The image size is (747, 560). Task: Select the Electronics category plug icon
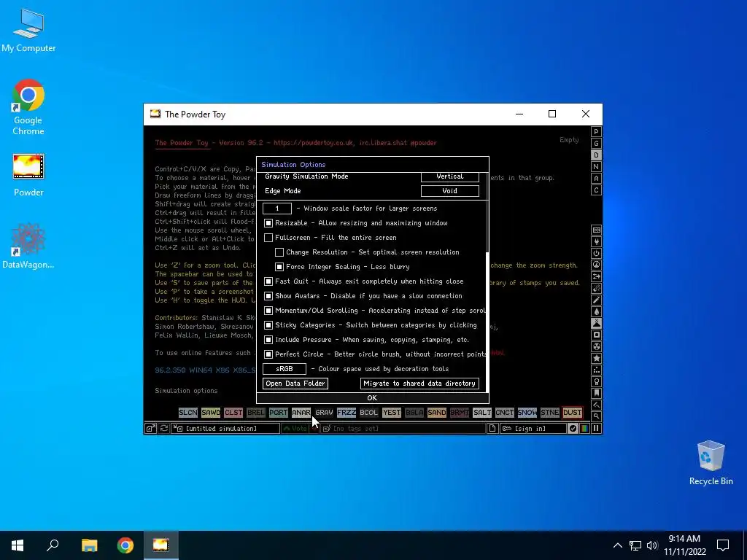[x=596, y=241]
